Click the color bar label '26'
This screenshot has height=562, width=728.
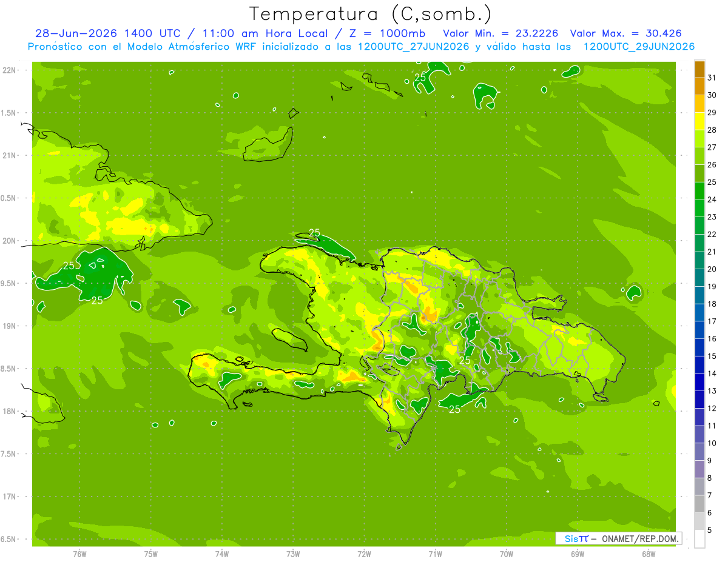[712, 165]
